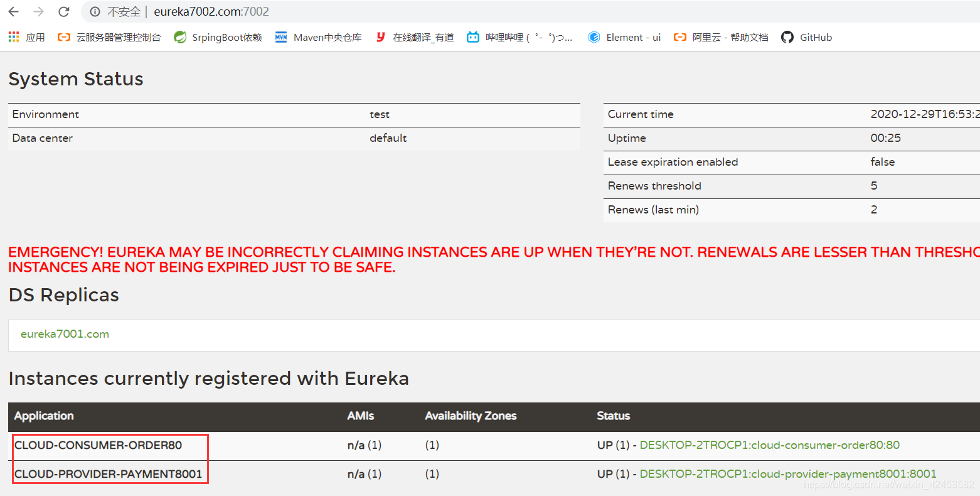Click Lease expiration enabled label
This screenshot has height=496, width=980.
tap(673, 162)
